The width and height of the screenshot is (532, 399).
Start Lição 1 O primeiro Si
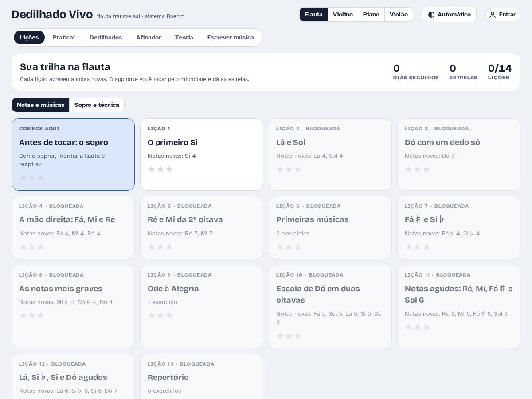[x=202, y=154]
